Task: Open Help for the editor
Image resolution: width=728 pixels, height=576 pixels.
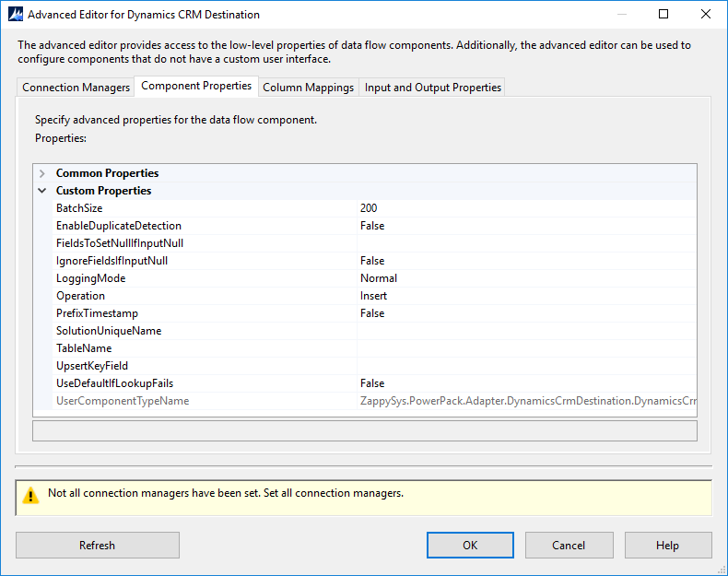Action: click(668, 545)
